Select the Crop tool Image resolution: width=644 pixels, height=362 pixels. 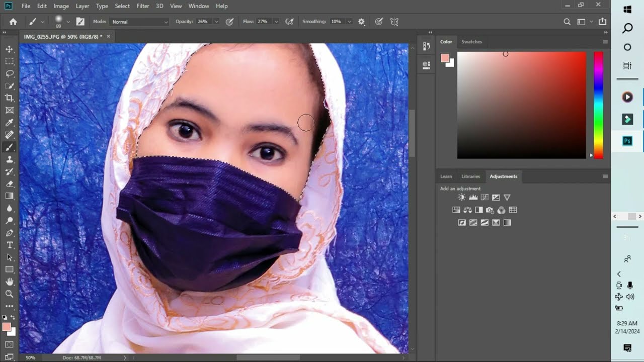[x=9, y=98]
